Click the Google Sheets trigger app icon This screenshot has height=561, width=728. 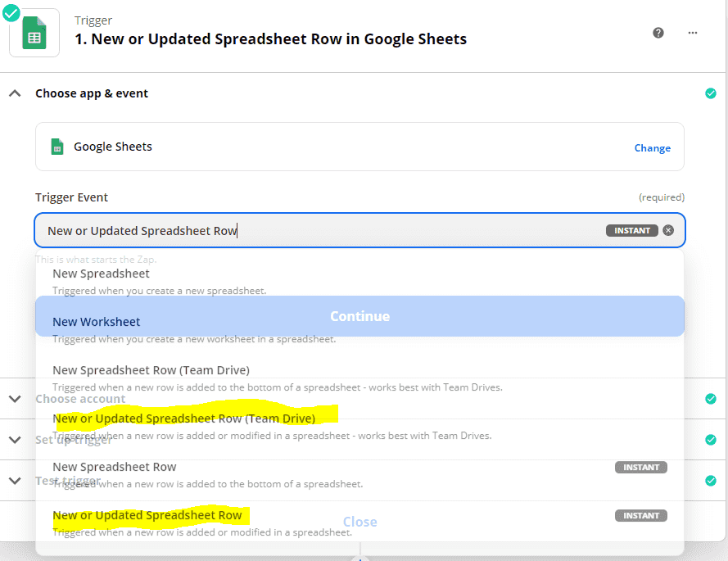[34, 33]
